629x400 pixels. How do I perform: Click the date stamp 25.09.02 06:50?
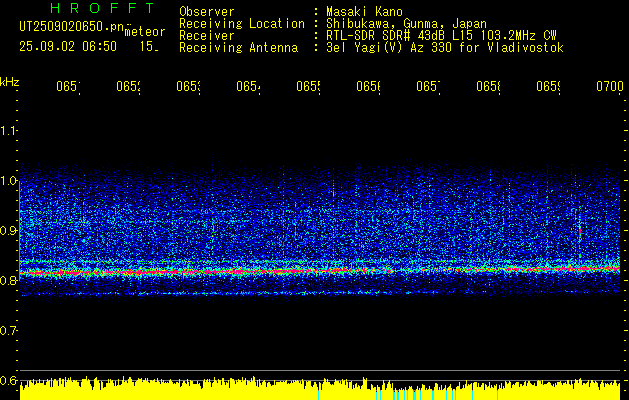[x=68, y=47]
